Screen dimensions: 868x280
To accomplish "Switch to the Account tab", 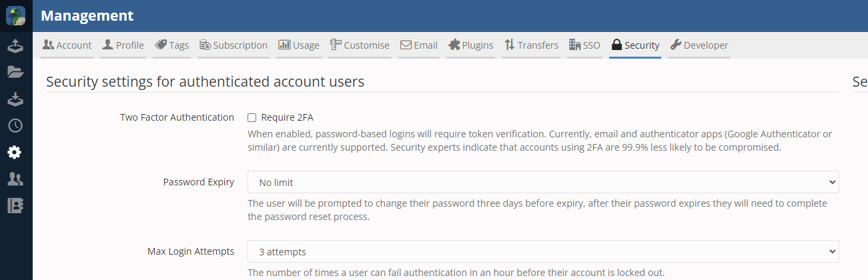I will pyautogui.click(x=67, y=45).
